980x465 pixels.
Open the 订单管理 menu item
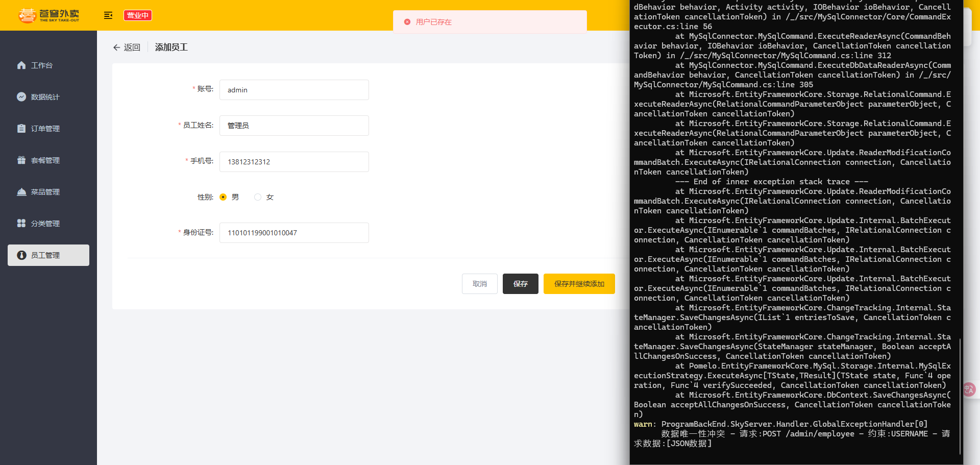pyautogui.click(x=45, y=129)
